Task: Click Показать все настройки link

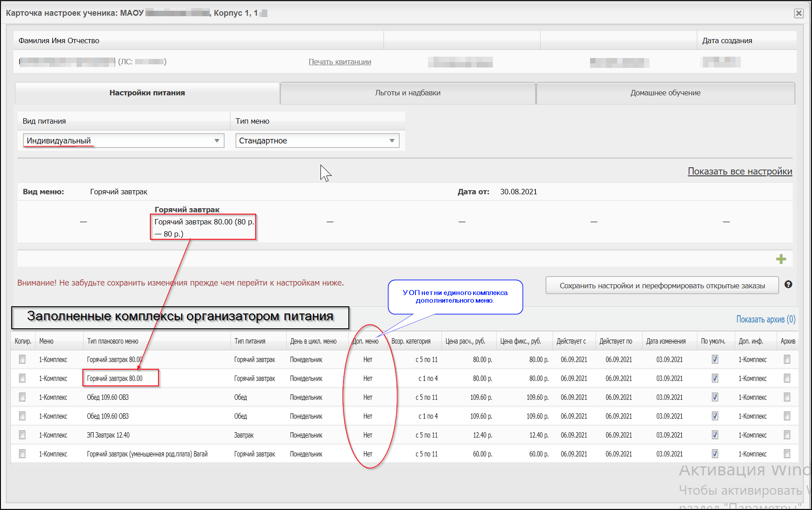Action: pos(740,171)
